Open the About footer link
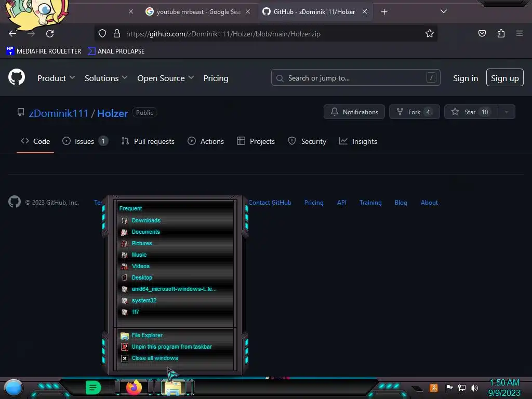This screenshot has width=532, height=399. (x=429, y=203)
